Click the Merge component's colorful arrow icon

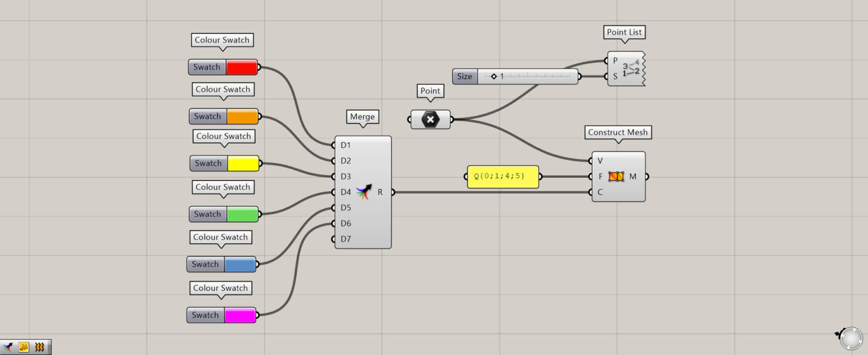[364, 192]
